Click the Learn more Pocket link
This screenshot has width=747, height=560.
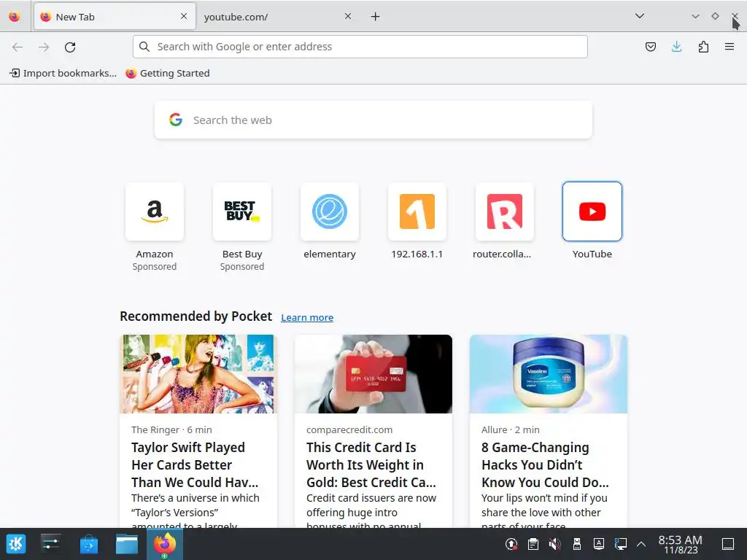pos(307,317)
